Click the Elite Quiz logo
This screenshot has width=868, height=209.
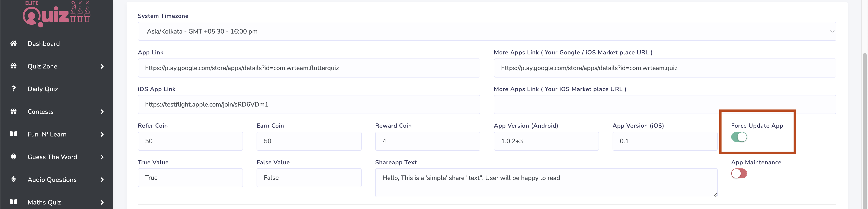pyautogui.click(x=56, y=14)
